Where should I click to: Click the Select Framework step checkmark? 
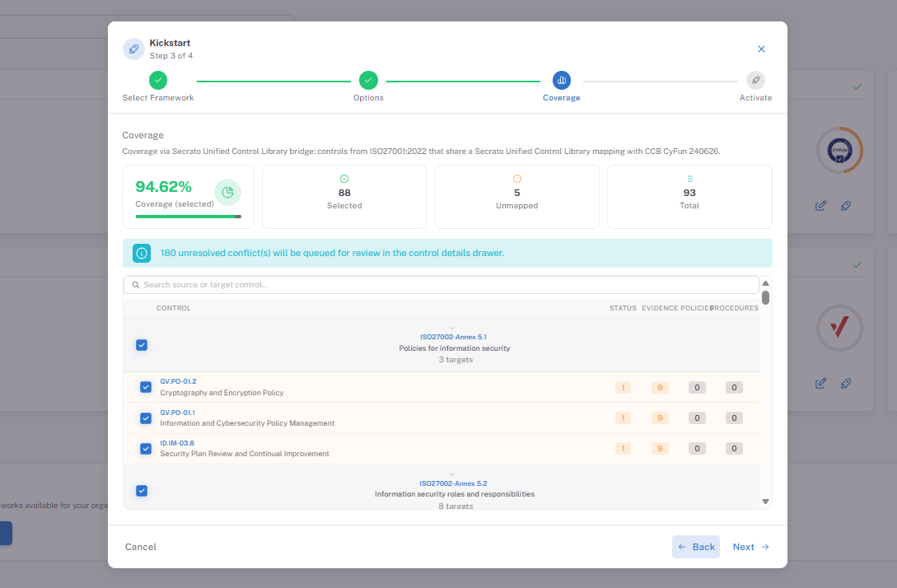[158, 81]
